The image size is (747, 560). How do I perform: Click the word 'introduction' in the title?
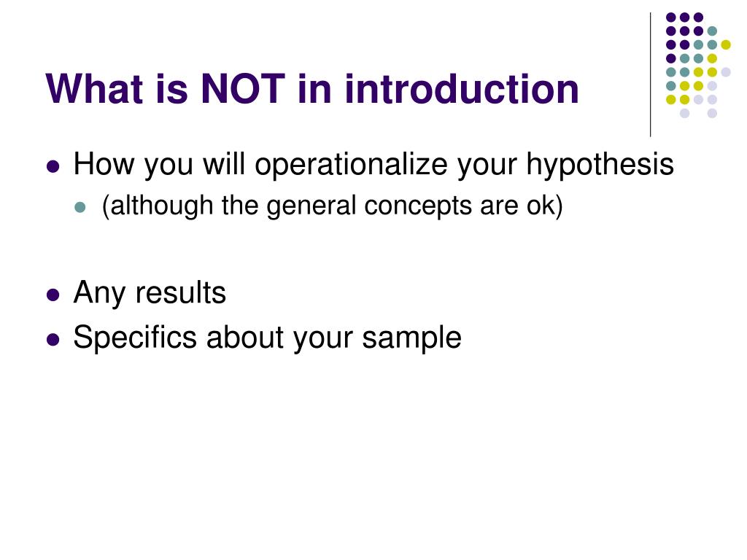pos(461,88)
